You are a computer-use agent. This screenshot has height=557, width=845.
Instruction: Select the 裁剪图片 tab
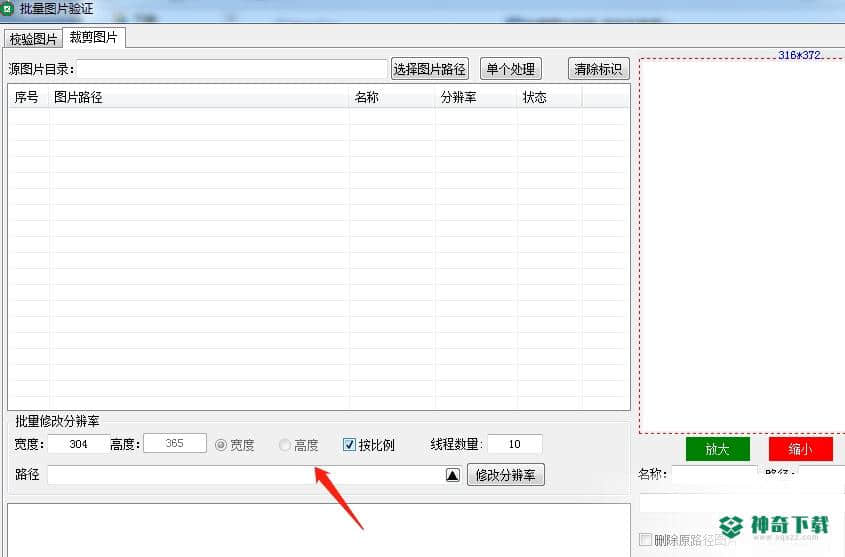94,37
